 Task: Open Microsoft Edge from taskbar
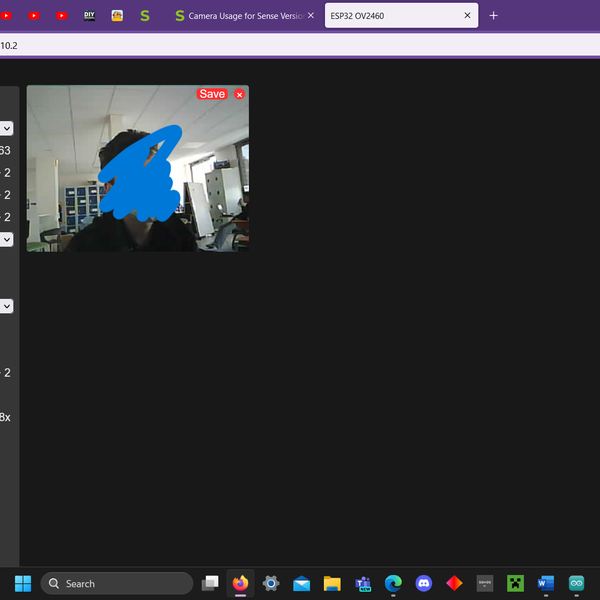393,583
